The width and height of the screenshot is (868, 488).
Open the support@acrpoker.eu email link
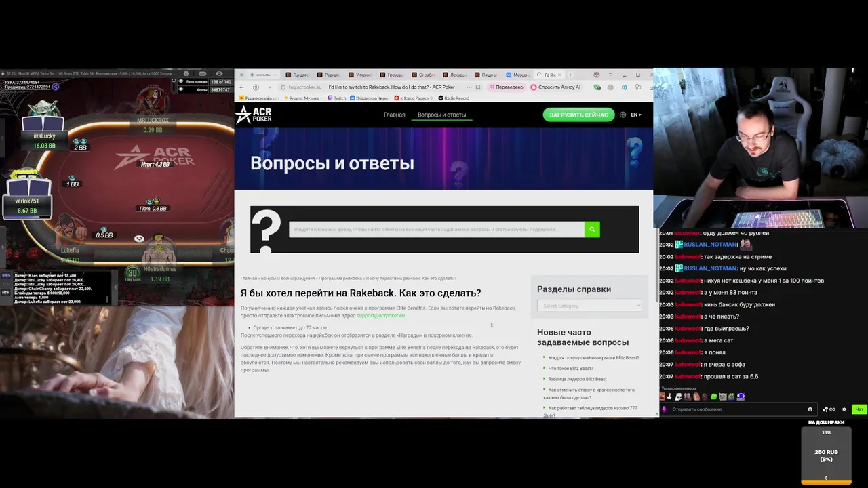click(380, 315)
